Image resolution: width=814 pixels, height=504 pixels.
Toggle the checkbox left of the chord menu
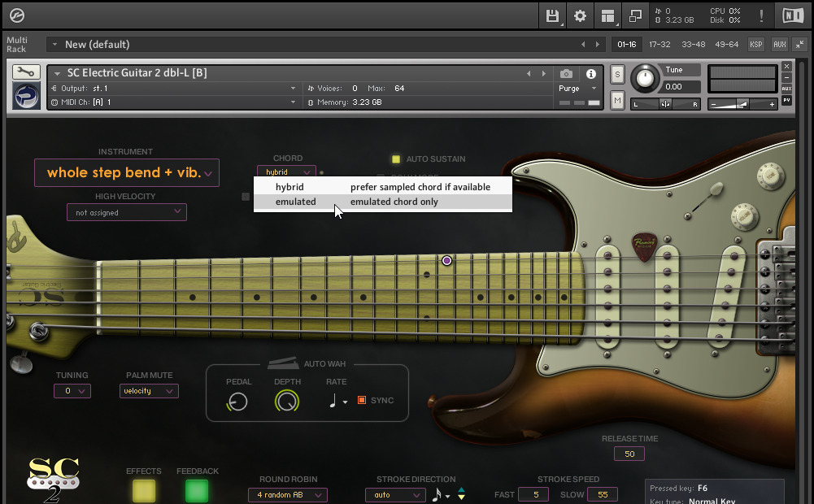(246, 197)
